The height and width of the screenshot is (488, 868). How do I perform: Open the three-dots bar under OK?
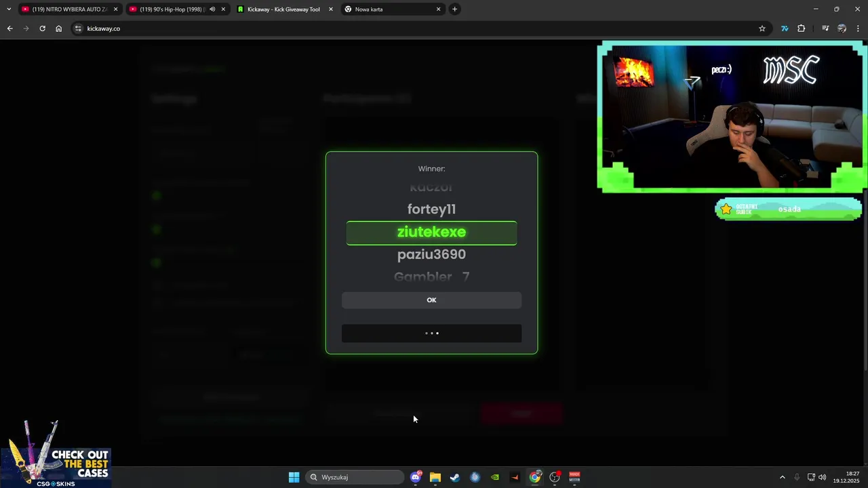point(431,333)
